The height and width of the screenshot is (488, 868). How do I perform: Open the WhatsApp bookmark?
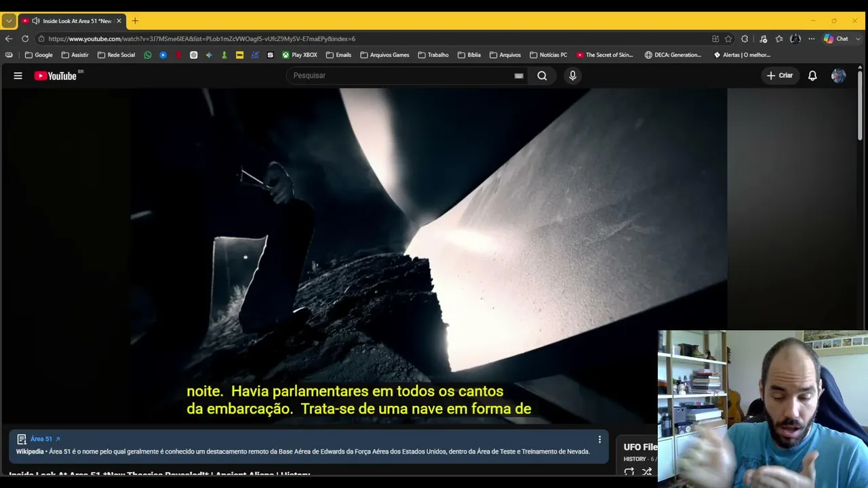point(148,55)
